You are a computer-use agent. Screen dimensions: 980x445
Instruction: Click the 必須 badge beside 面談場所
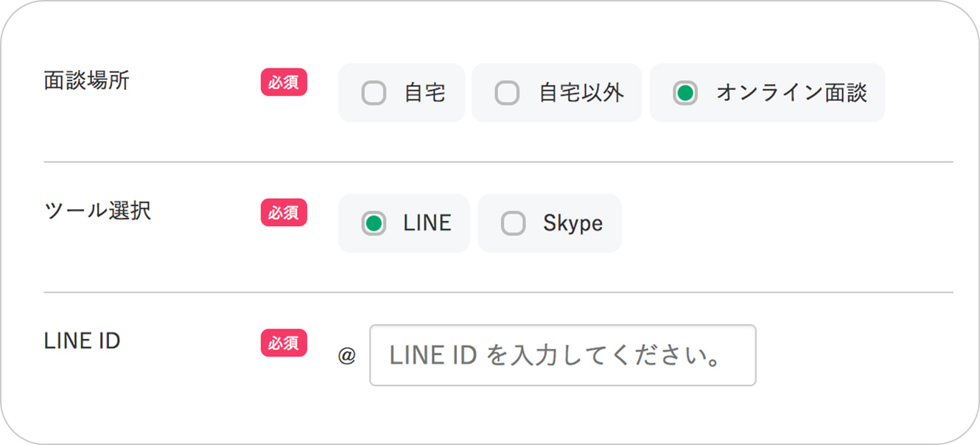point(284,82)
